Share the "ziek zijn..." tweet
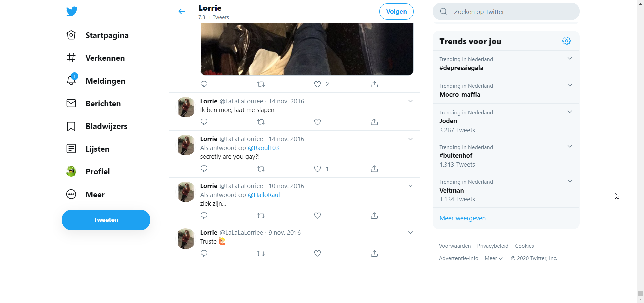This screenshot has width=644, height=303. coord(374,216)
